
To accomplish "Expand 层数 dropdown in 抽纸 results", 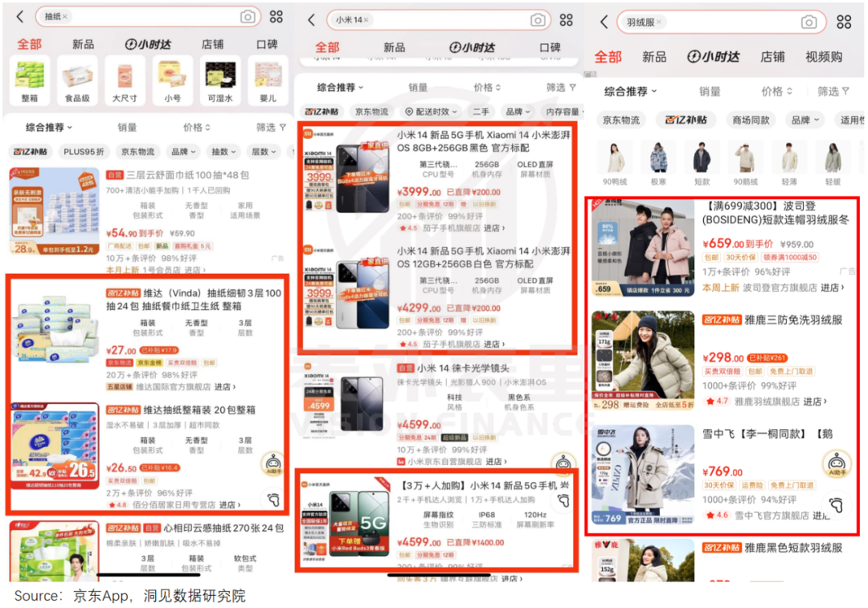I will click(264, 152).
